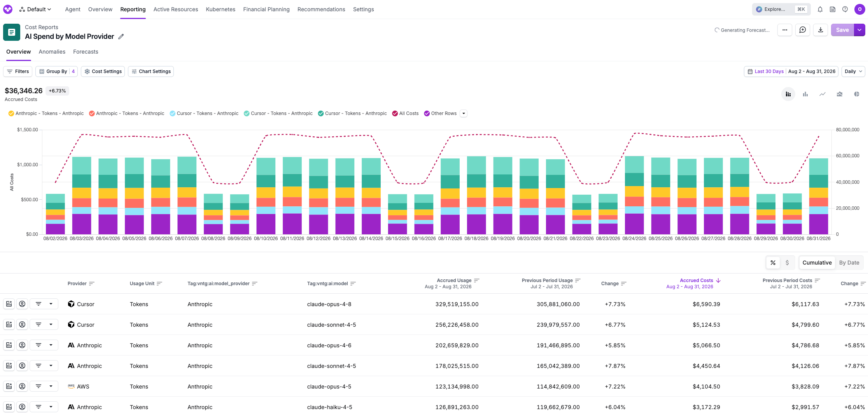
Task: Open filter dropdown for claude-opus-4-6 row
Action: pyautogui.click(x=44, y=345)
